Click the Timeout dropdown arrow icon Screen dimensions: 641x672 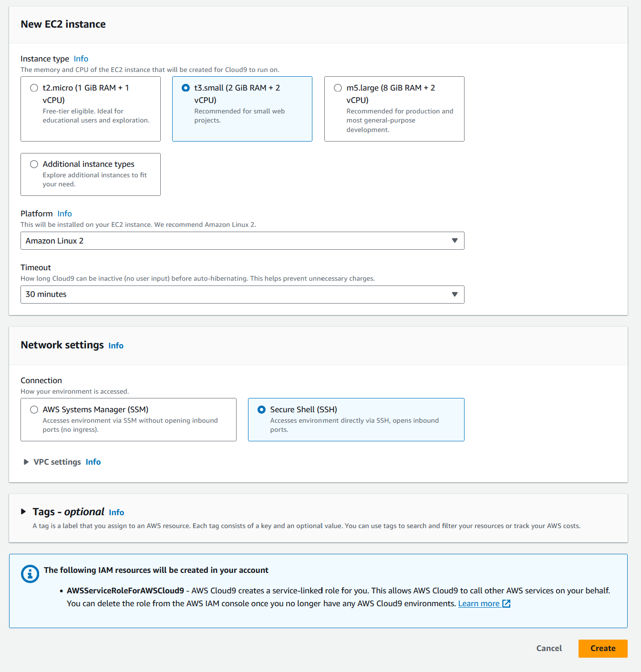pos(455,295)
